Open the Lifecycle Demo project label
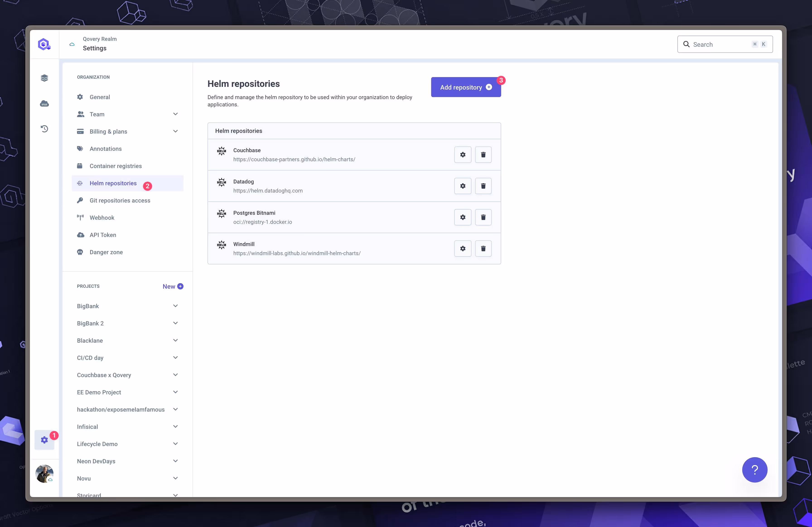The height and width of the screenshot is (527, 812). click(x=97, y=444)
